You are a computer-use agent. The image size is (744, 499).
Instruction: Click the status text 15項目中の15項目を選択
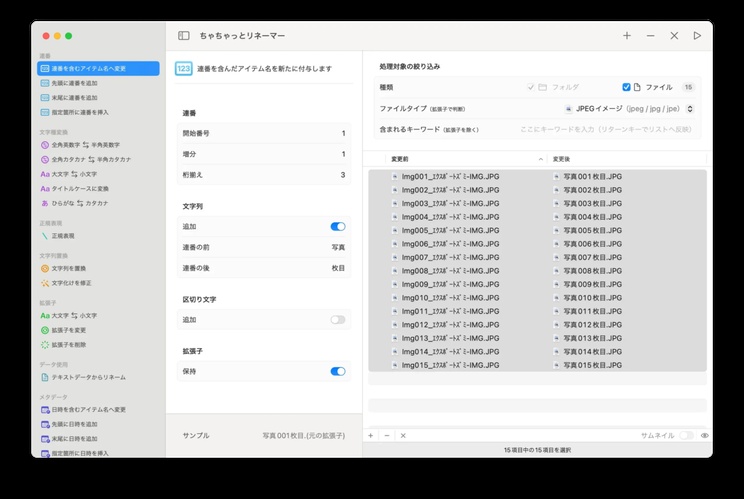pos(538,450)
